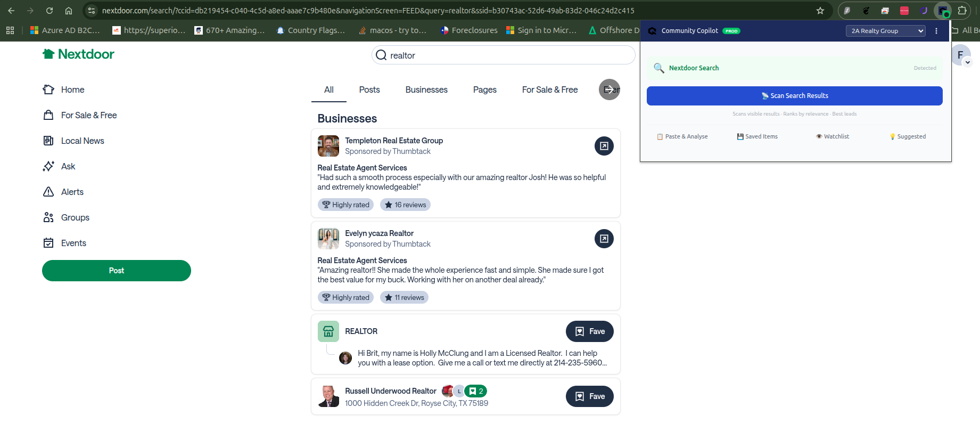Open Russell Underwood Realtor profile photo
The width and height of the screenshot is (980, 423).
point(328,396)
